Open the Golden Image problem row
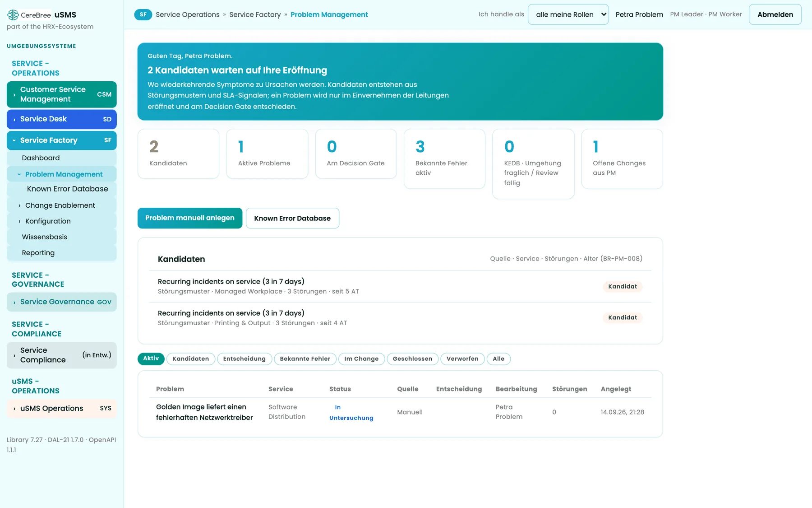Screen dimensions: 812x508 [x=400, y=412]
